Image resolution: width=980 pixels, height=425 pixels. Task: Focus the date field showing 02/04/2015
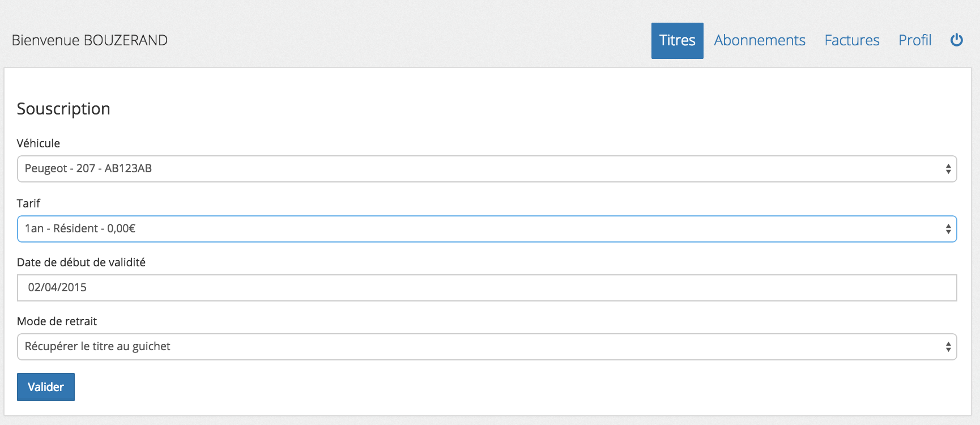click(487, 288)
